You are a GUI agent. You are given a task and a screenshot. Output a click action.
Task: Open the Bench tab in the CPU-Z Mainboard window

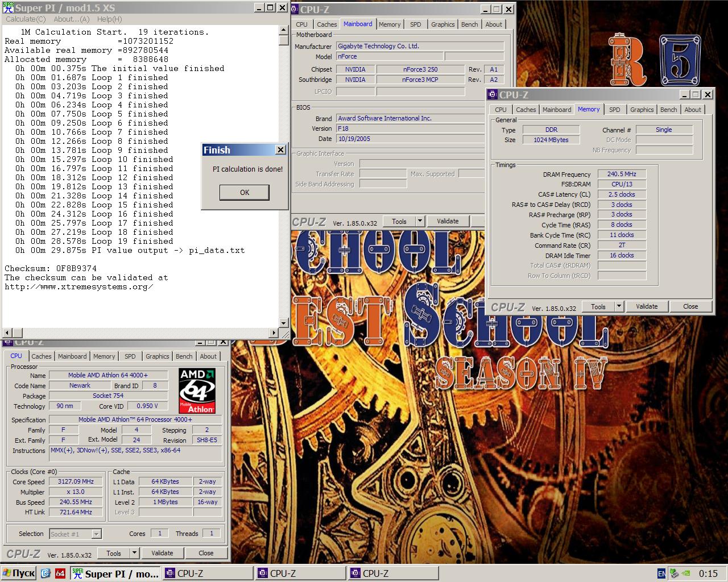point(470,24)
